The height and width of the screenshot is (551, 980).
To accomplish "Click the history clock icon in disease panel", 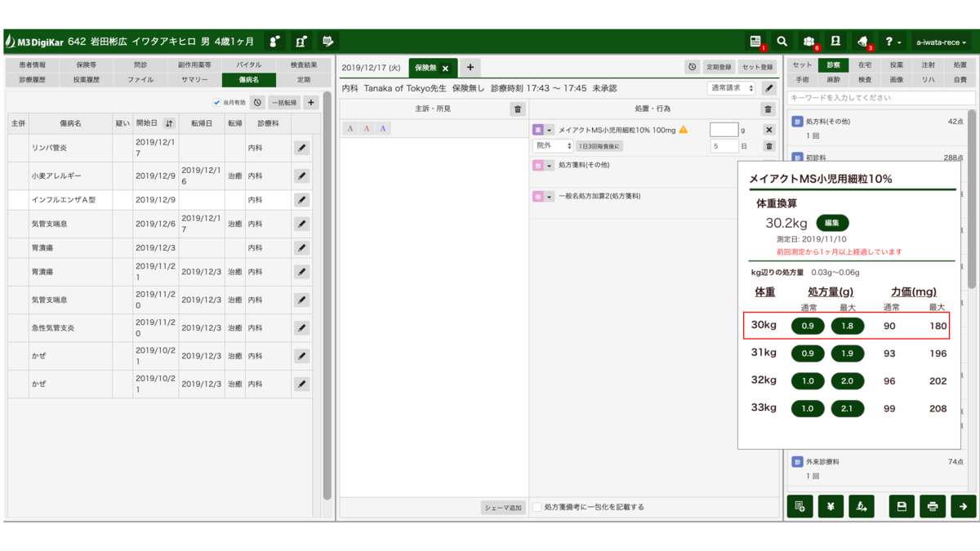I will [257, 103].
